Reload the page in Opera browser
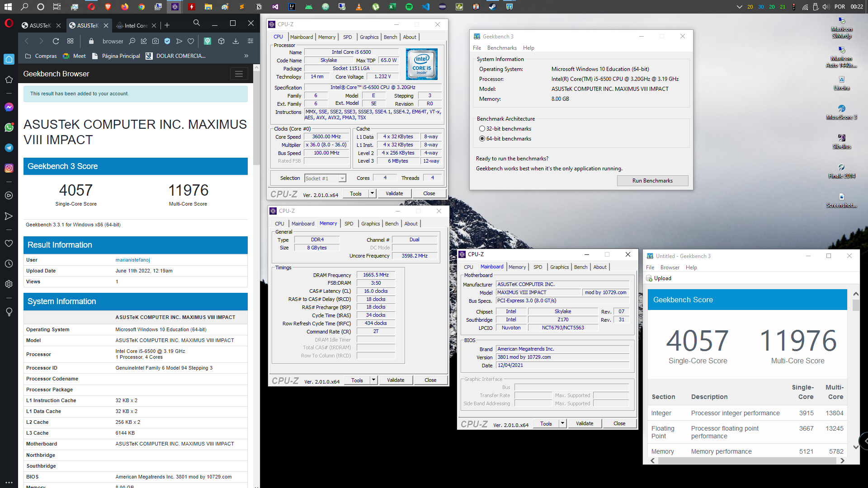The image size is (868, 488). (56, 41)
